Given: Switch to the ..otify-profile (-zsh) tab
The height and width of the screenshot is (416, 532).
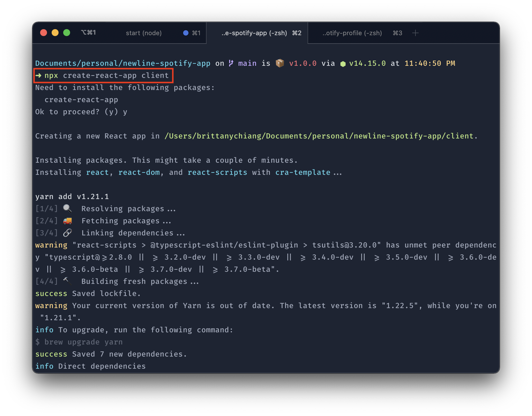Looking at the screenshot, I should (x=352, y=33).
